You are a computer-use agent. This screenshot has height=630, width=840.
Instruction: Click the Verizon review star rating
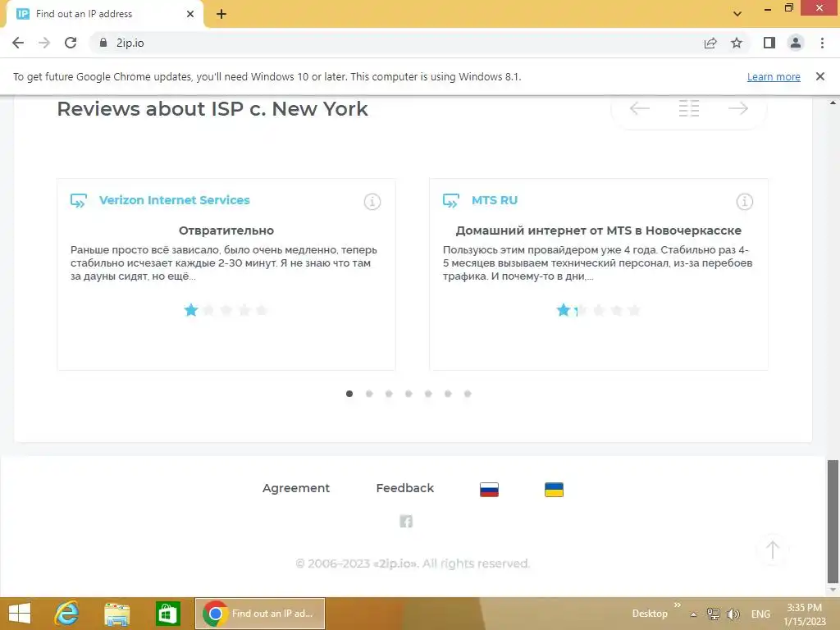pos(226,310)
